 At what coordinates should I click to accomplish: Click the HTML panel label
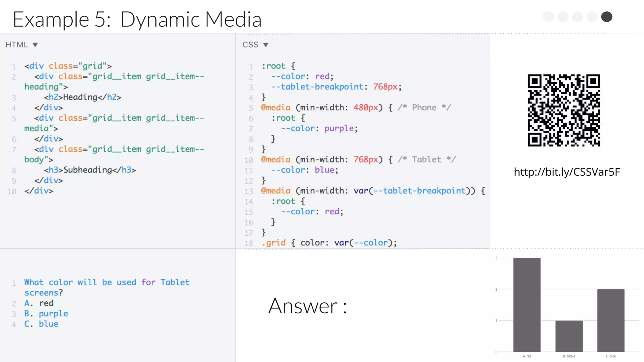click(17, 45)
